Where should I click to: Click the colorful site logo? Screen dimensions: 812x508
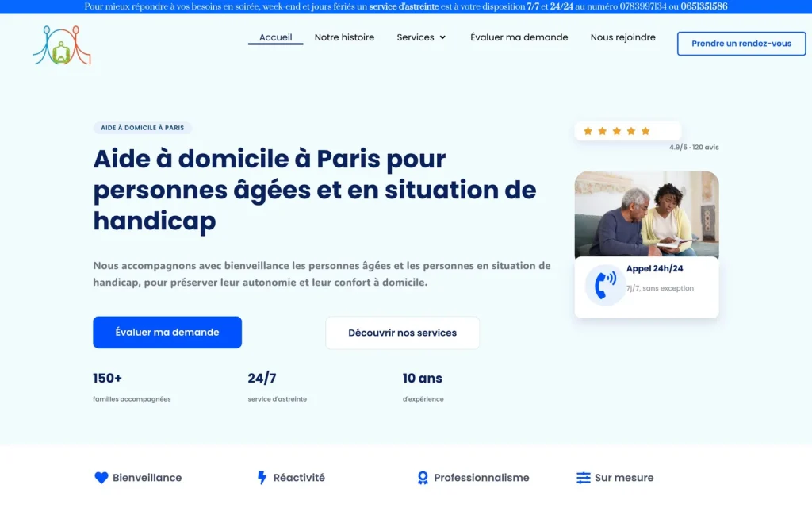point(62,45)
